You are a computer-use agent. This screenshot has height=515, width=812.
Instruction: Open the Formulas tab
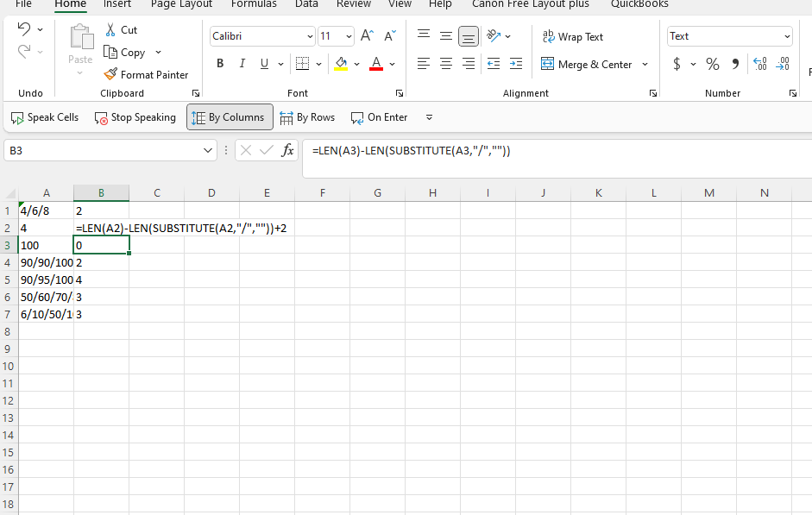(x=254, y=4)
